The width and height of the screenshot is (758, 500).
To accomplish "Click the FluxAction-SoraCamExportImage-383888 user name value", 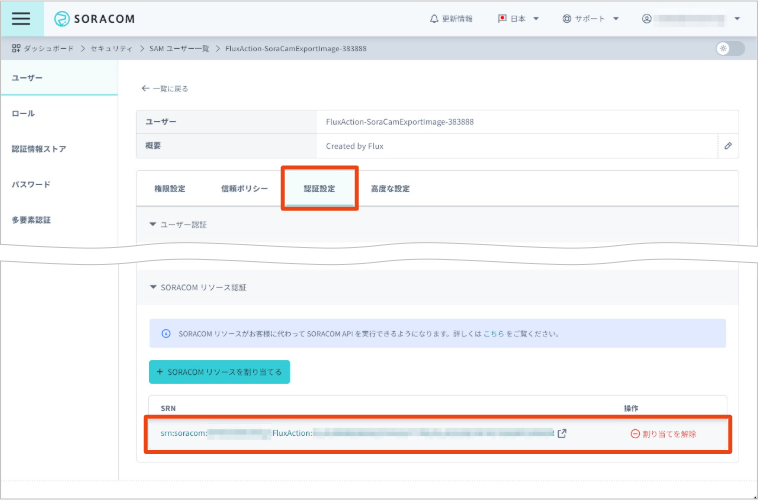I will click(400, 122).
